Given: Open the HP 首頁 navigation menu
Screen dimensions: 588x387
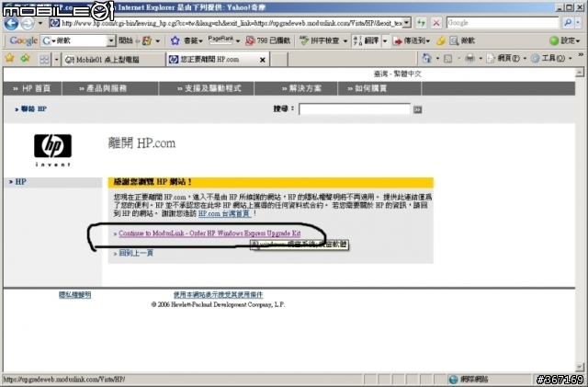Looking at the screenshot, I should pyautogui.click(x=32, y=88).
